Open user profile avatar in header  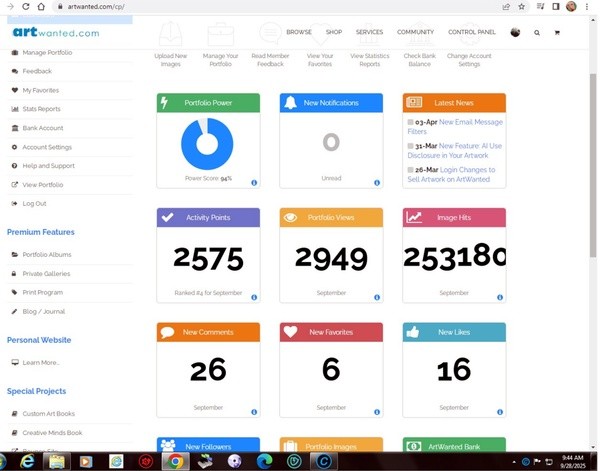(x=515, y=32)
